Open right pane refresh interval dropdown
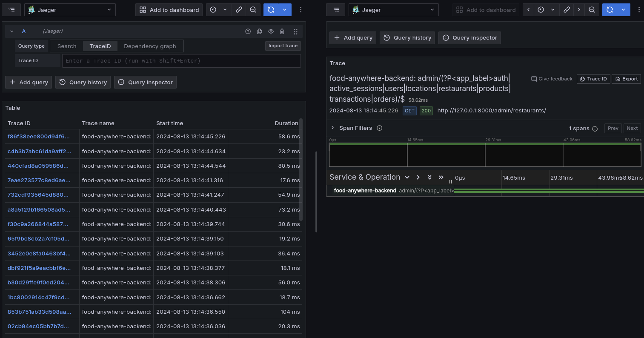Image resolution: width=644 pixels, height=338 pixels. [x=624, y=10]
